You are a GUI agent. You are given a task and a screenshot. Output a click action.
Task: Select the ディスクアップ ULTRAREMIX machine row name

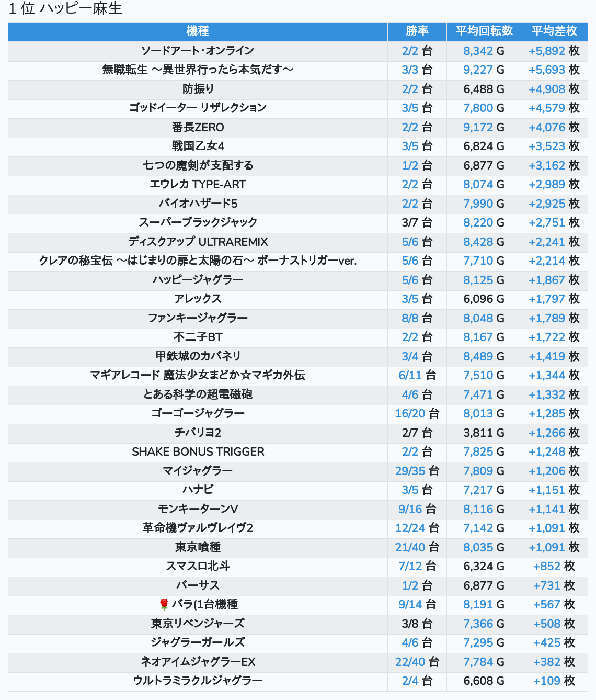[198, 242]
